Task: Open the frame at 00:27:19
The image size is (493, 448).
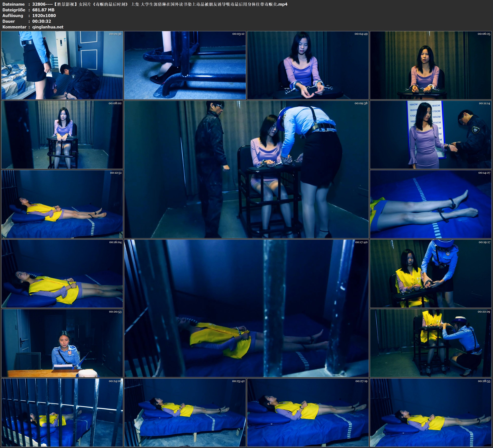Action: tap(308, 412)
